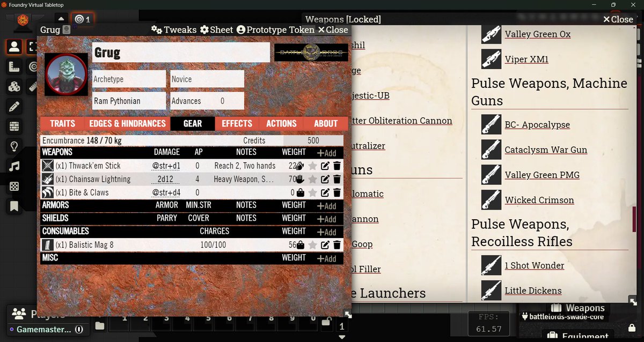Click the Thwack'em Stick item icon
Viewport: 644px width, 342px height.
(x=48, y=166)
